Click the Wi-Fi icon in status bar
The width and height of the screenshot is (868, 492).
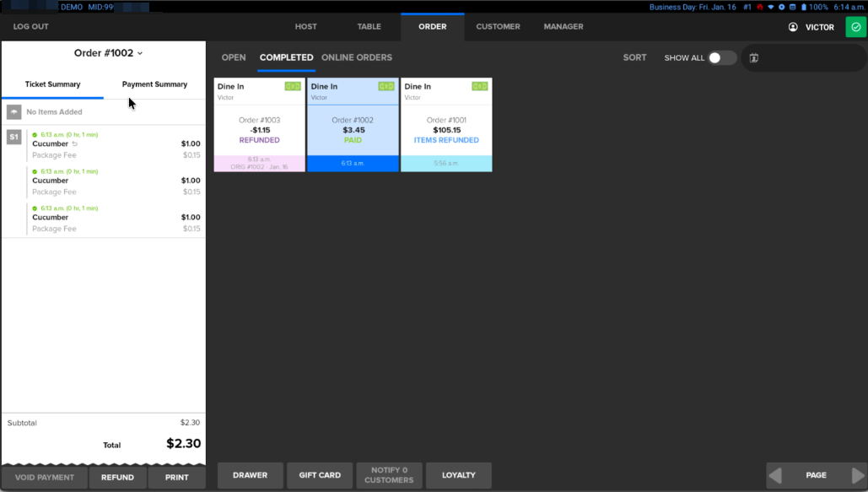click(770, 7)
